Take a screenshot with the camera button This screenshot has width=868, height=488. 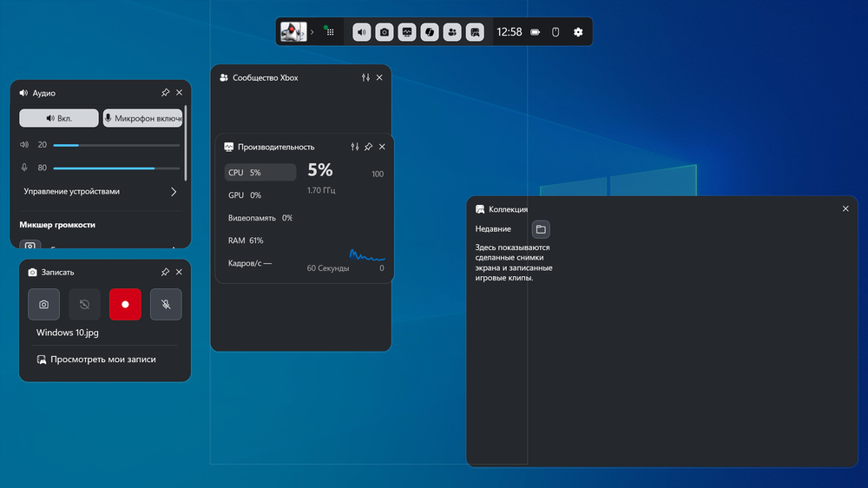(43, 304)
